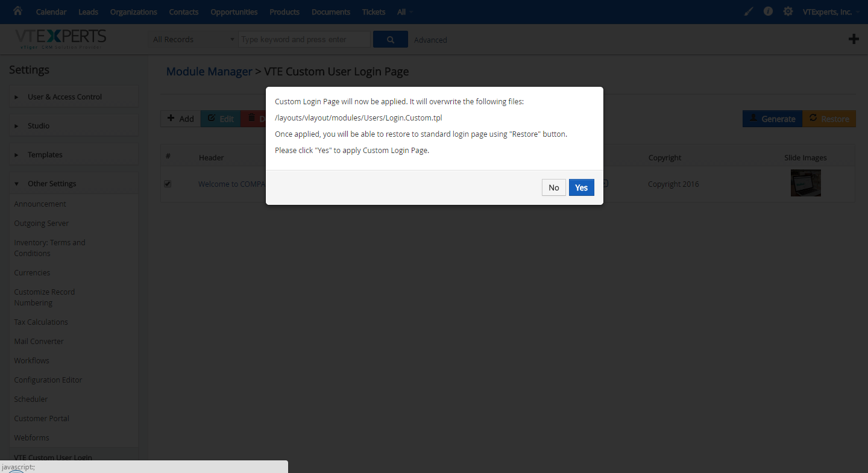Open the Calendar menu item
The width and height of the screenshot is (868, 473).
click(51, 12)
